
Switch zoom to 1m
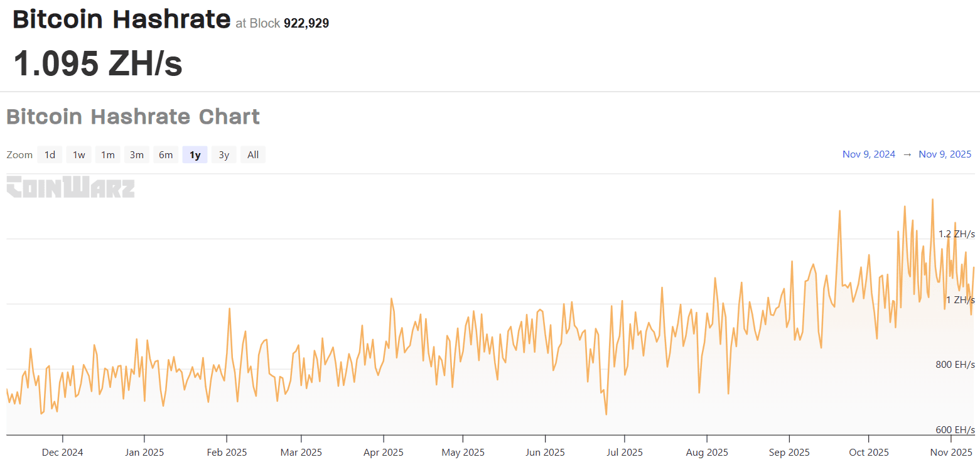pyautogui.click(x=108, y=155)
